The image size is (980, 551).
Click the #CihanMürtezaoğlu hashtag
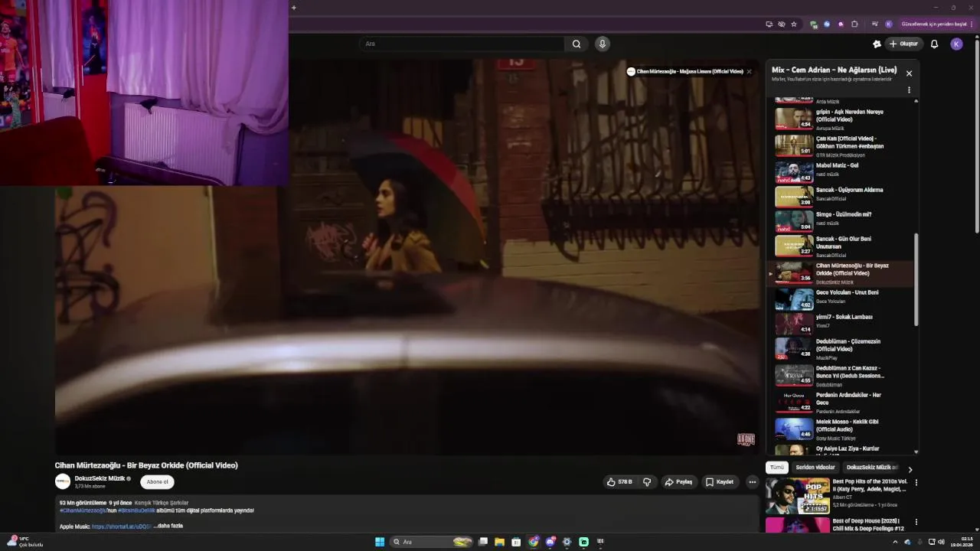tap(83, 510)
